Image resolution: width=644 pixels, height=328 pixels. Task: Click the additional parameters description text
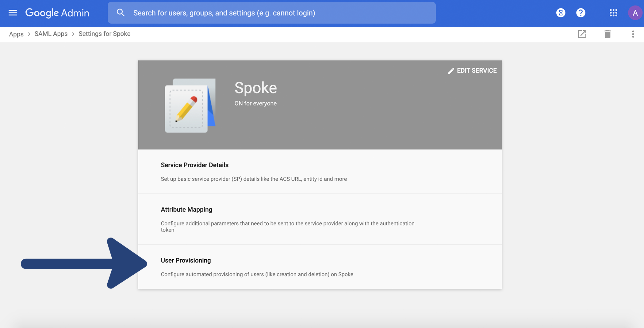point(288,227)
